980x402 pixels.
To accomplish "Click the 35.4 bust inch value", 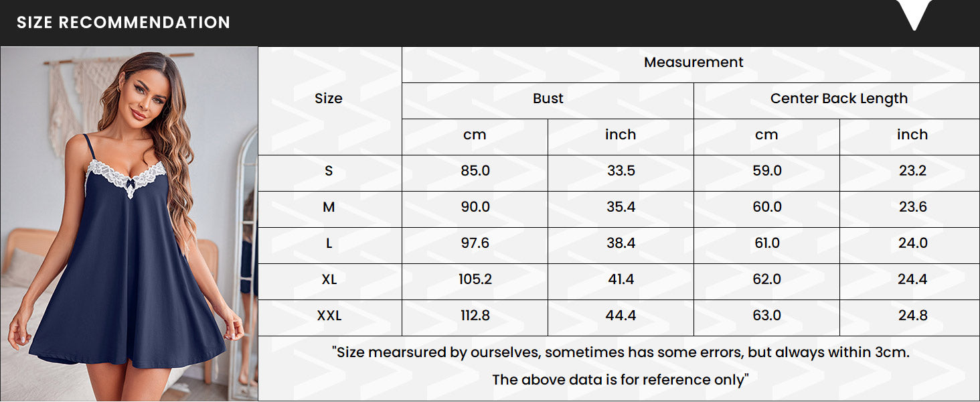I will coord(621,207).
